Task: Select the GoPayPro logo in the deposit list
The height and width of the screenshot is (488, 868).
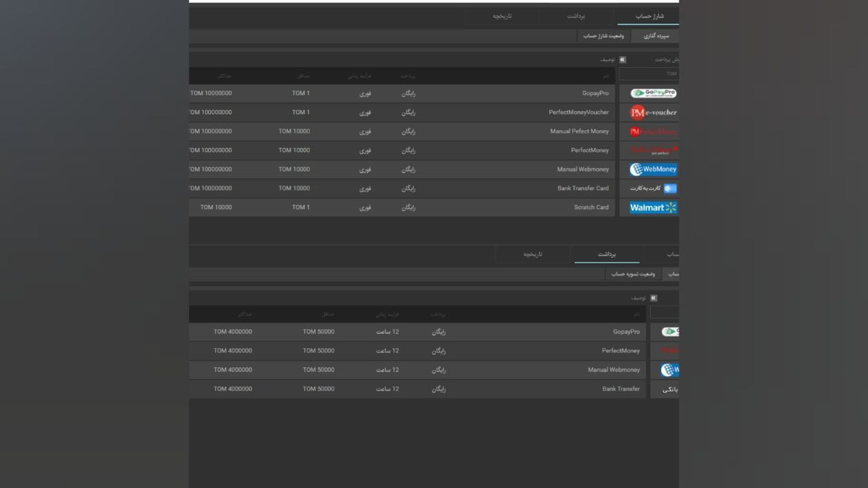Action: (x=652, y=94)
